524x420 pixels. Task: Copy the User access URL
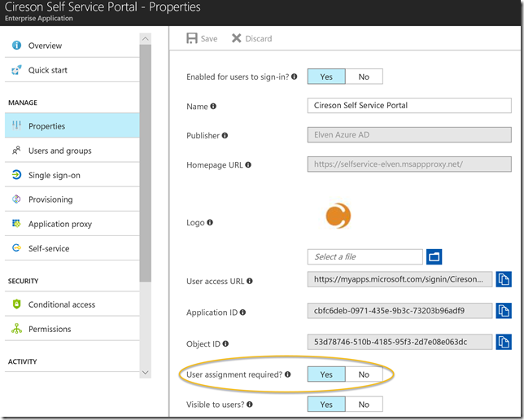pyautogui.click(x=504, y=279)
